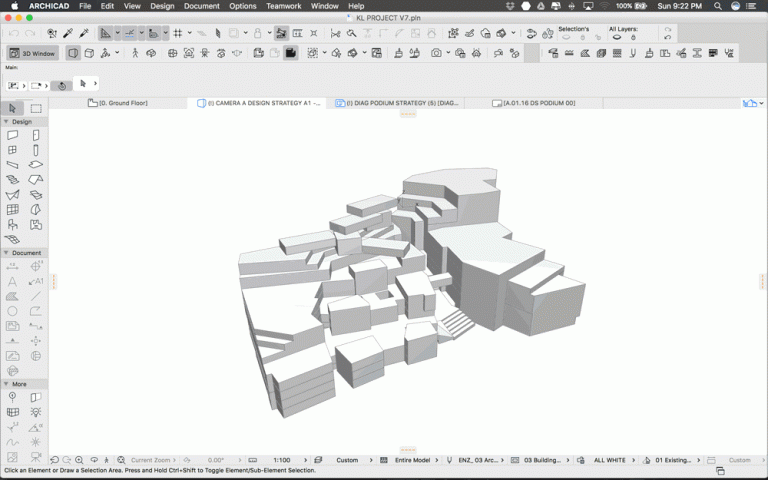Image resolution: width=768 pixels, height=480 pixels.
Task: Open the Teamwork menu
Action: [x=285, y=6]
